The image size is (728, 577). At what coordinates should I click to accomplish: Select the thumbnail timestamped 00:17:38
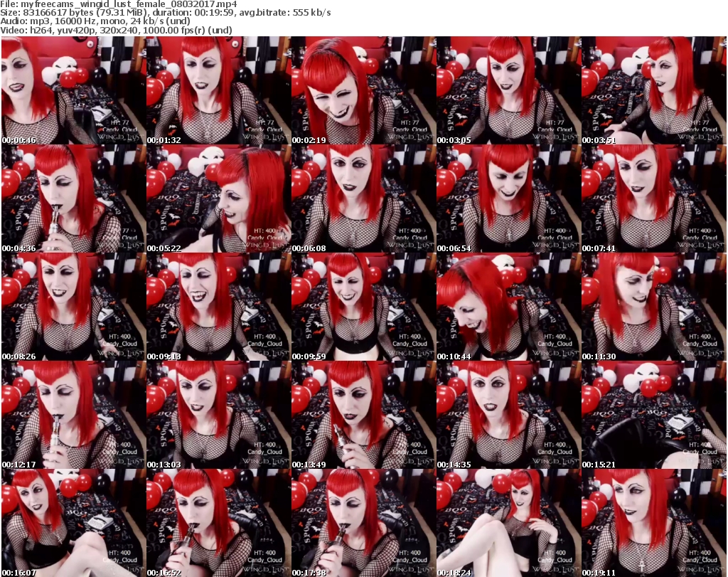click(363, 523)
